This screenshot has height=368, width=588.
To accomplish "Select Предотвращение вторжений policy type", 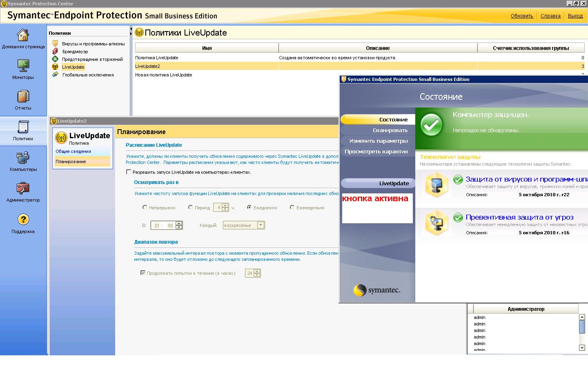I will [x=92, y=59].
